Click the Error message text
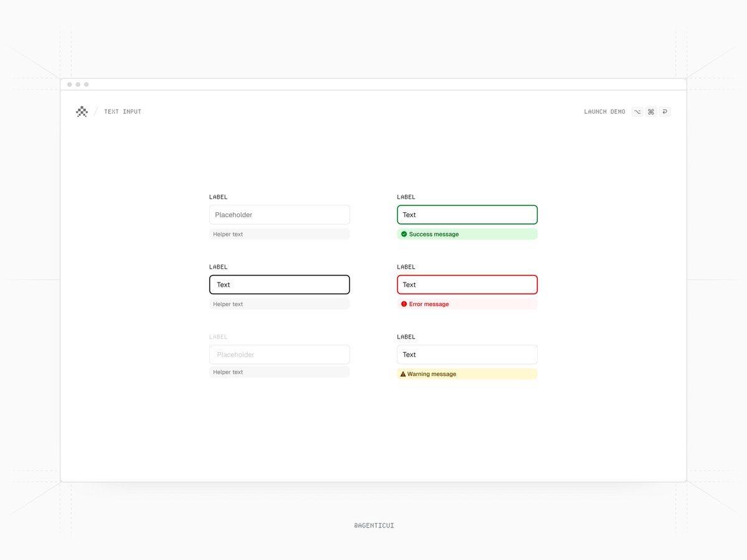Viewport: 747px width, 560px height. [x=429, y=304]
